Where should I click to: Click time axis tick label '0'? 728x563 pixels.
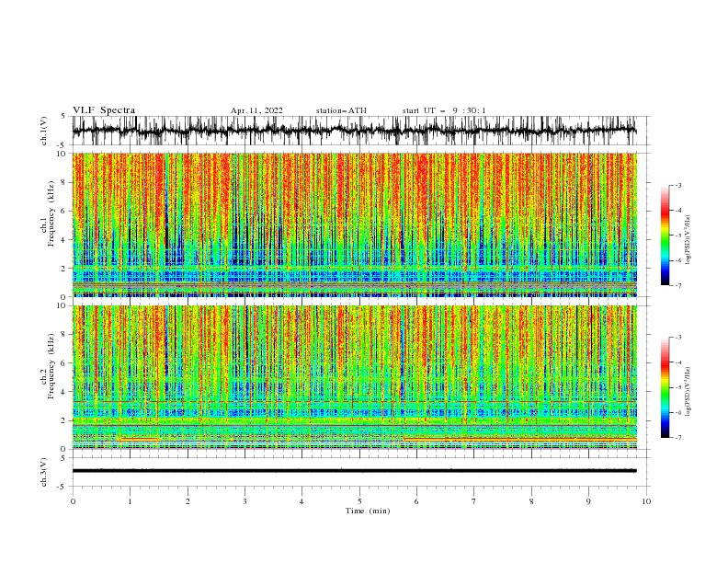73,501
